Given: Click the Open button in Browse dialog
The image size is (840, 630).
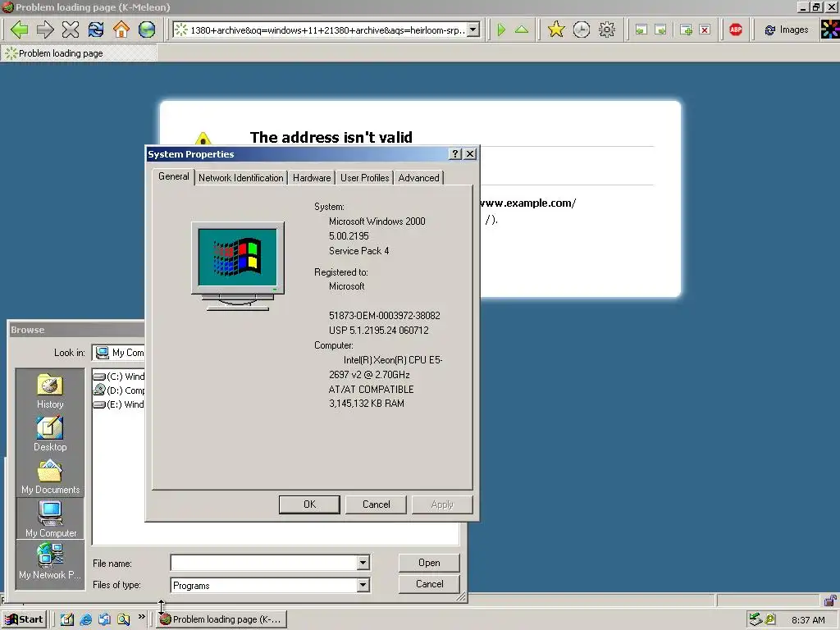Looking at the screenshot, I should [429, 563].
